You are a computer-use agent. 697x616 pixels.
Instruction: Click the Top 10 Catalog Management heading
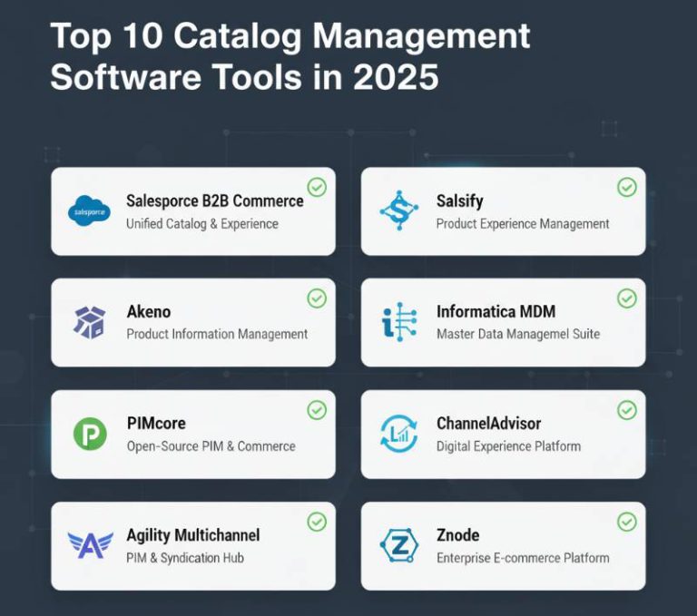[x=290, y=35]
